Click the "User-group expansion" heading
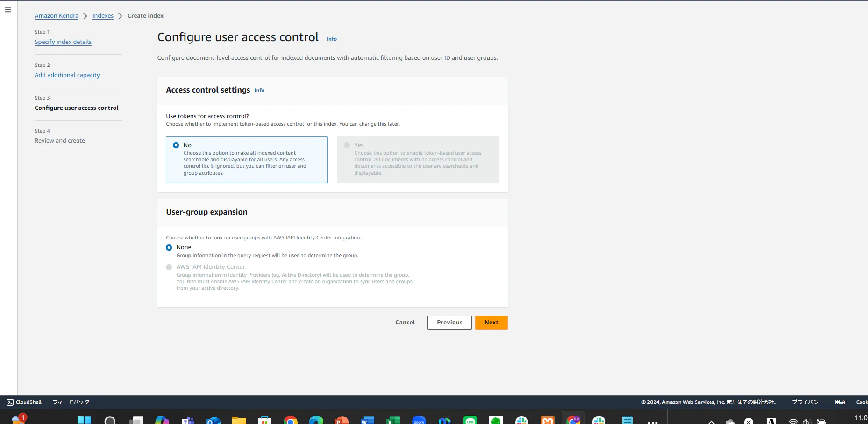Screen dimensions: 868x424 coord(207,212)
